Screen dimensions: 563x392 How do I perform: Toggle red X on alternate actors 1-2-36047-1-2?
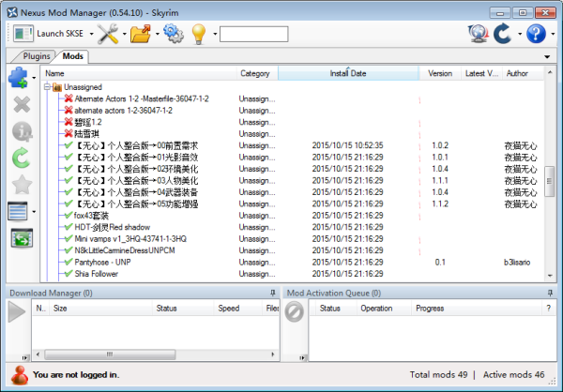(68, 111)
